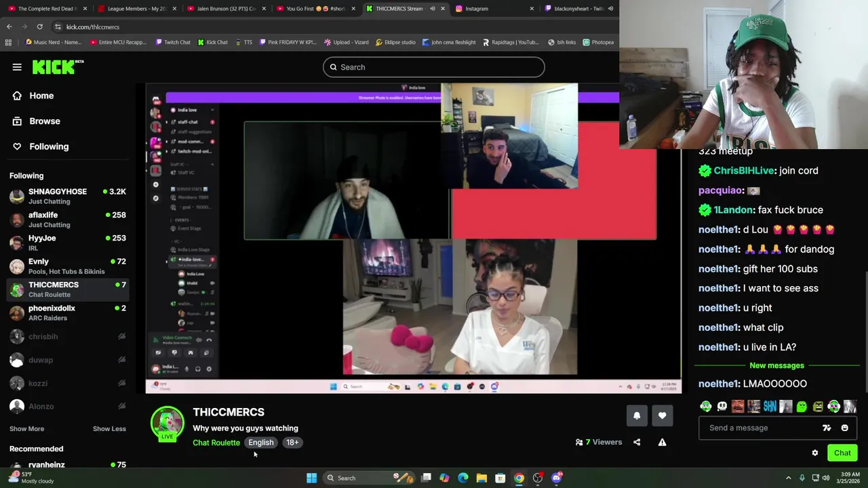The image size is (868, 488).
Task: Open phoenixdollx channel from Following list
Action: tap(68, 312)
